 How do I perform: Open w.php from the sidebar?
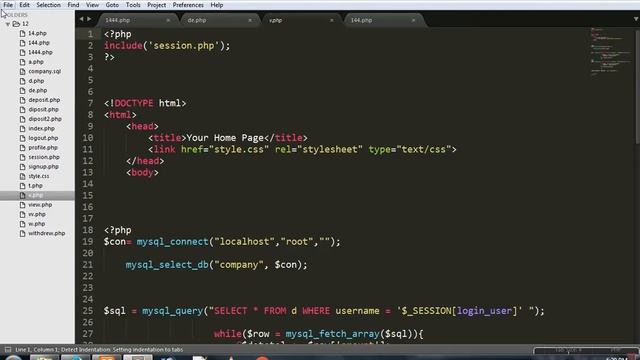coord(36,224)
